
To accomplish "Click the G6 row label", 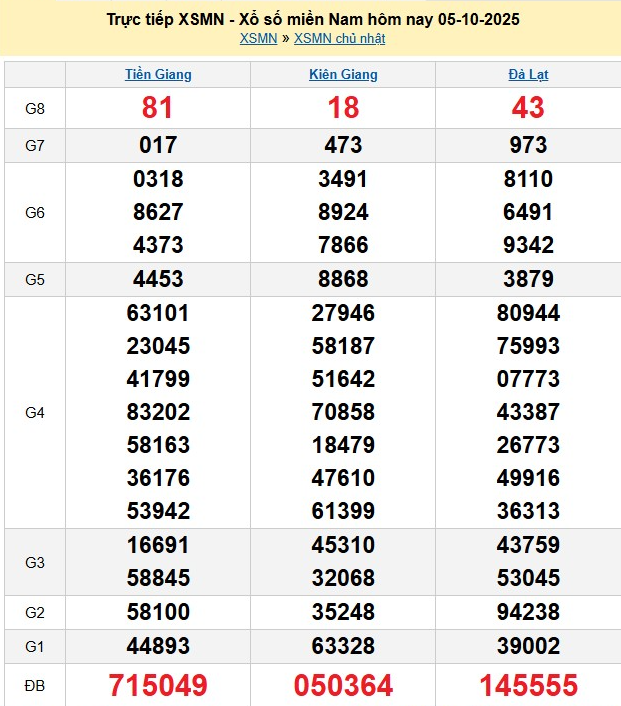I will click(35, 212).
